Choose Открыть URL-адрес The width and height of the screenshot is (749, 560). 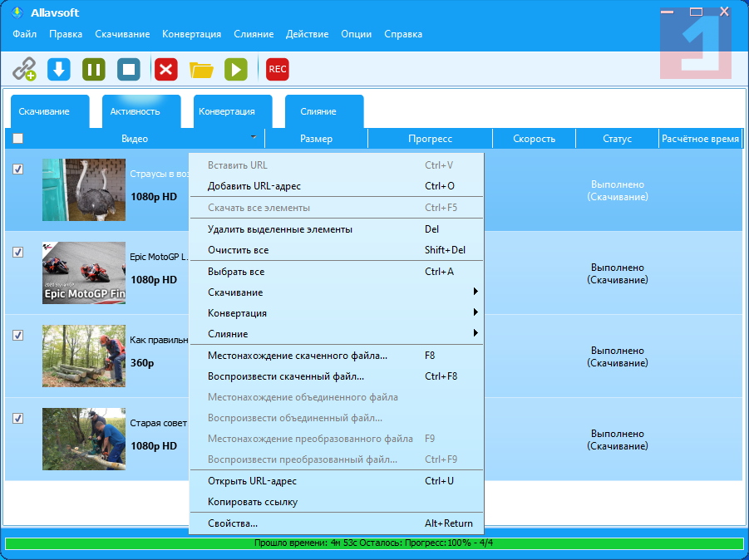[x=337, y=481]
